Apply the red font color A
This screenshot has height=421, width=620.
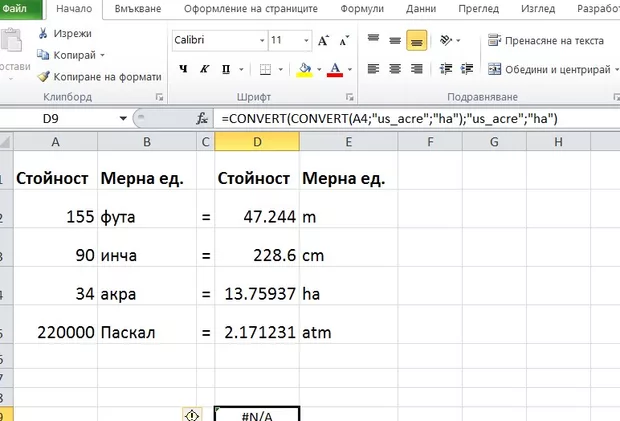pos(335,70)
